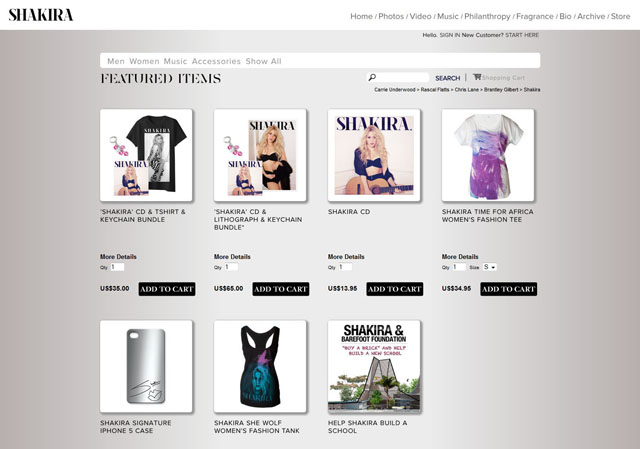This screenshot has height=449, width=640.
Task: Open the Shakira CD cover thumbnail
Action: point(374,155)
